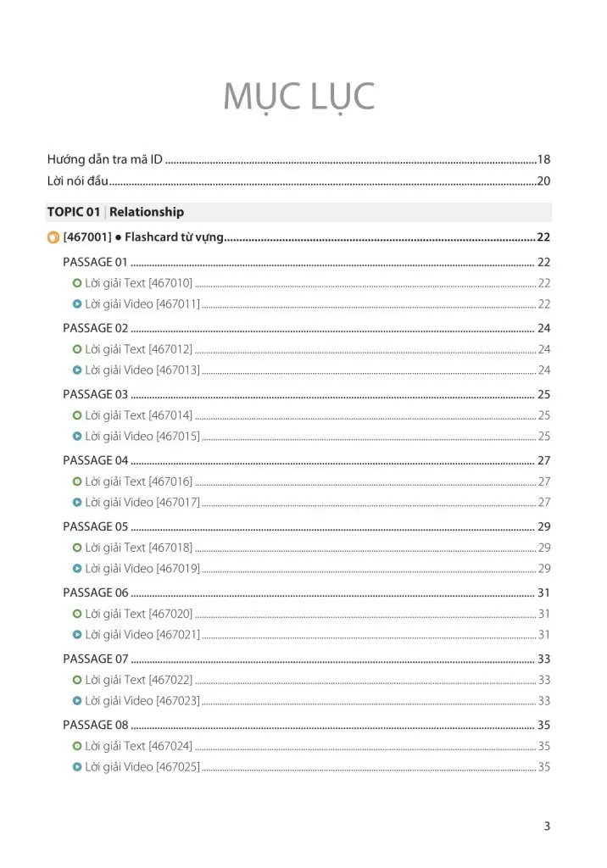607x868 pixels.
Task: Click blue play icon for Lời giải Video [467023]
Action: [77, 700]
